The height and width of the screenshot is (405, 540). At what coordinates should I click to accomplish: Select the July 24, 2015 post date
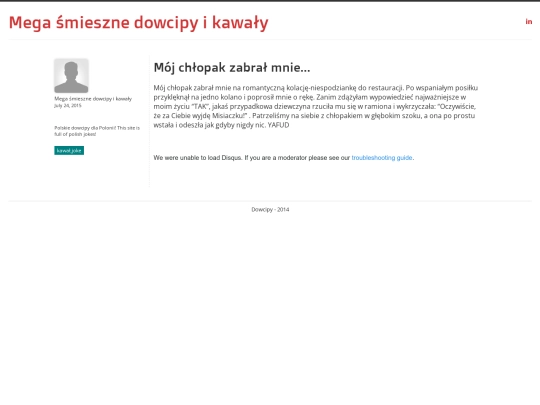68,106
